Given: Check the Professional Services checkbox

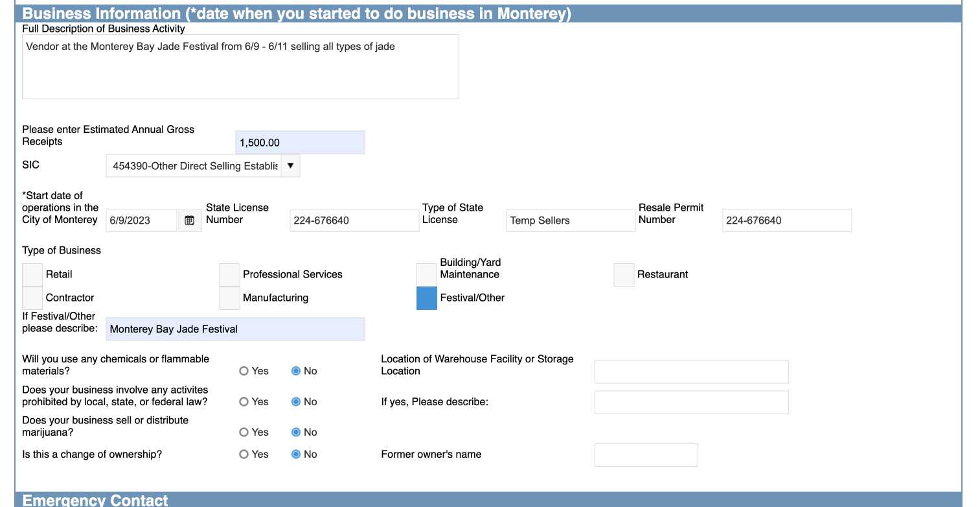Looking at the screenshot, I should (229, 275).
